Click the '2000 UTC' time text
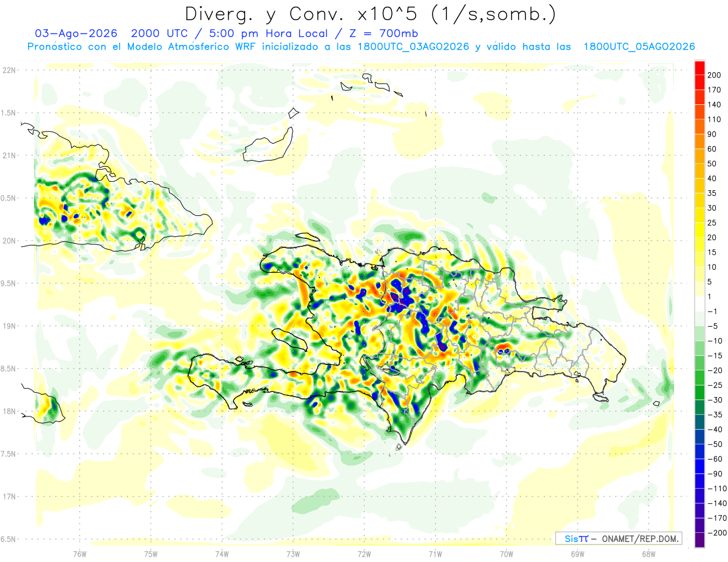This screenshot has width=728, height=562. click(159, 33)
